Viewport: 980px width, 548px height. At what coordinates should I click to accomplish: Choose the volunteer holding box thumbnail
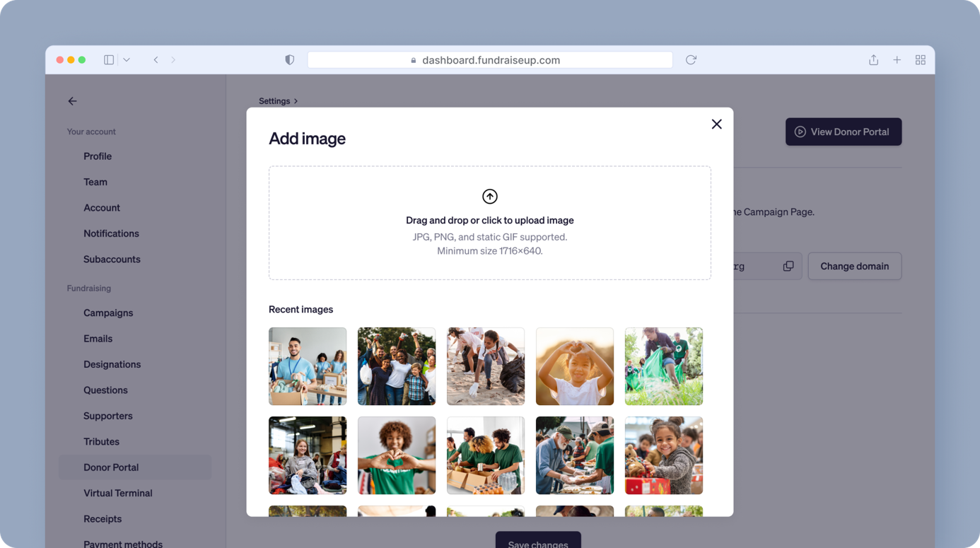pos(308,366)
